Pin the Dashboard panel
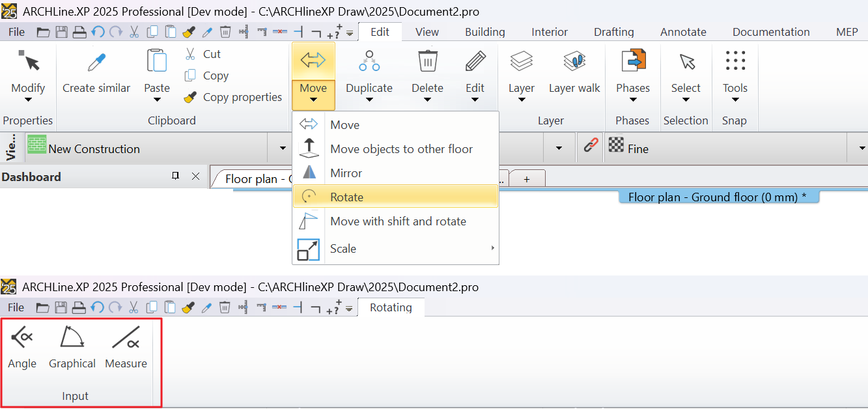The width and height of the screenshot is (868, 409). click(175, 176)
